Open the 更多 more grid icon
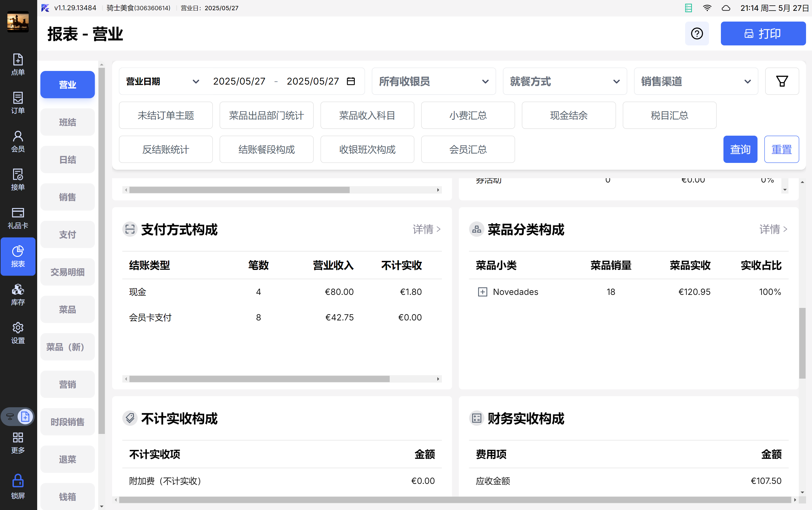 tap(18, 443)
